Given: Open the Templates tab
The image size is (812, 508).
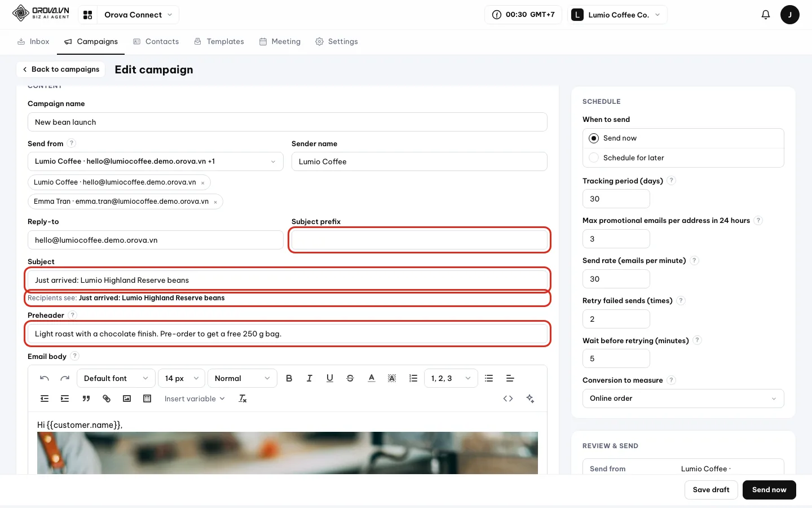Looking at the screenshot, I should coord(219,42).
